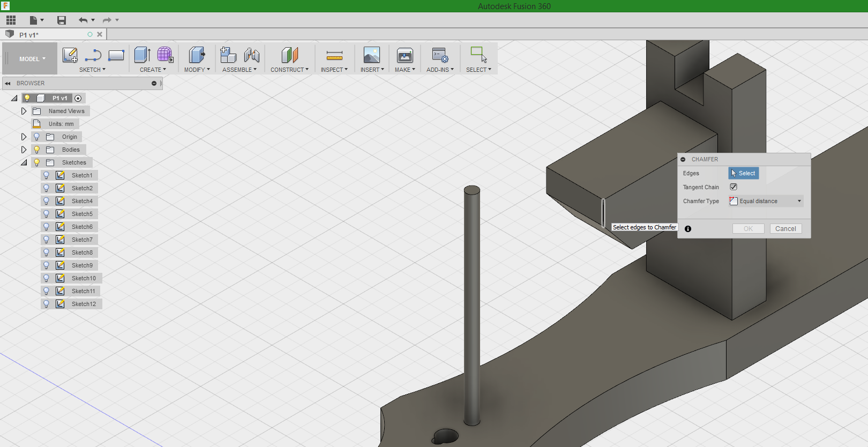868x447 pixels.
Task: Click the Measure inspect icon
Action: coord(334,55)
